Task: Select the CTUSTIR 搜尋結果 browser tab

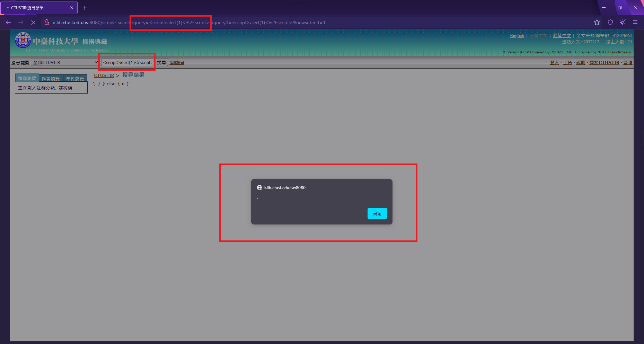Action: coord(39,8)
